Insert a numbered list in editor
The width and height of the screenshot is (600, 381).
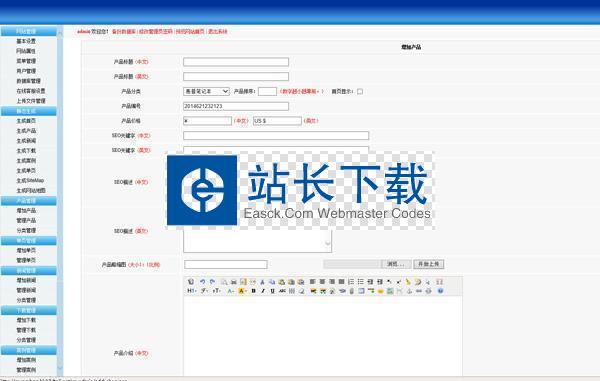coord(351,282)
